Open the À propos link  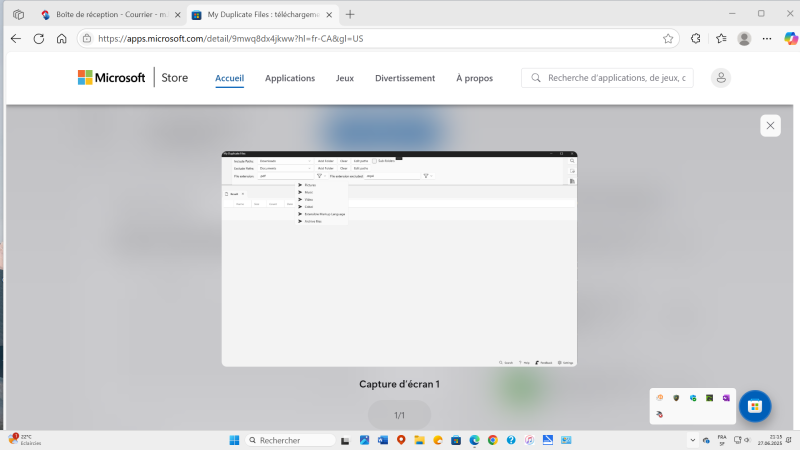coord(474,78)
